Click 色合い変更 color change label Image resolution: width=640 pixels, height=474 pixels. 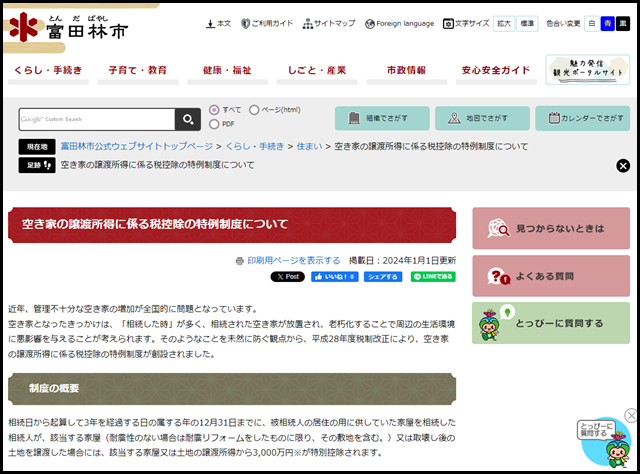point(563,24)
